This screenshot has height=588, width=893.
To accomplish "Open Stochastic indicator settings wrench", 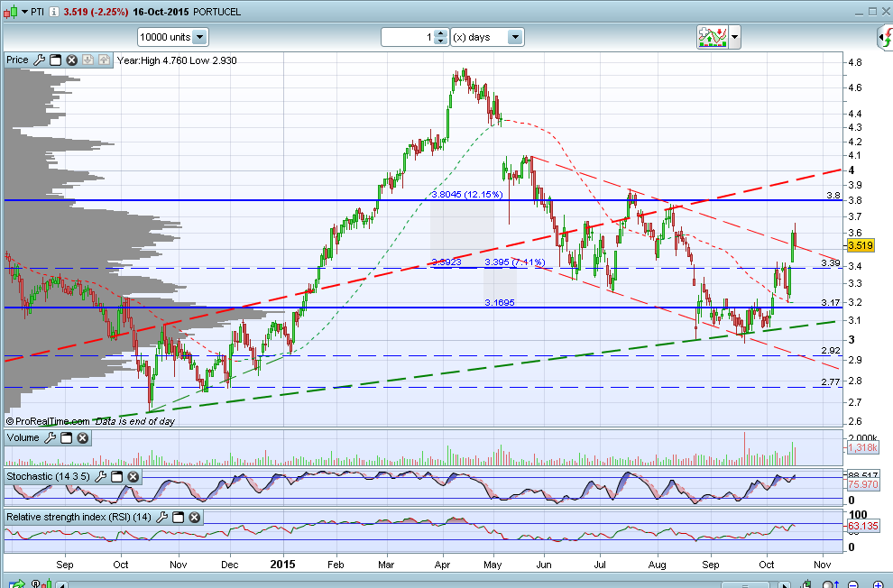I will tap(100, 476).
